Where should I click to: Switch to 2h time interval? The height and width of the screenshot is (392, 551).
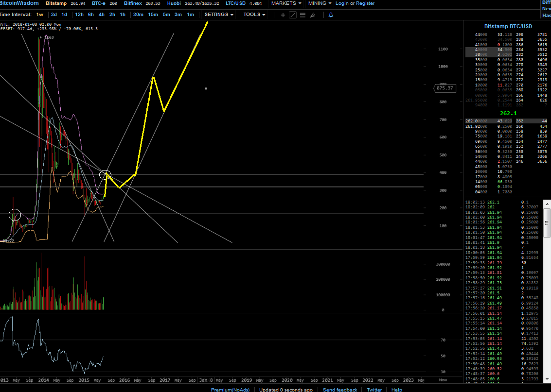[x=112, y=15]
